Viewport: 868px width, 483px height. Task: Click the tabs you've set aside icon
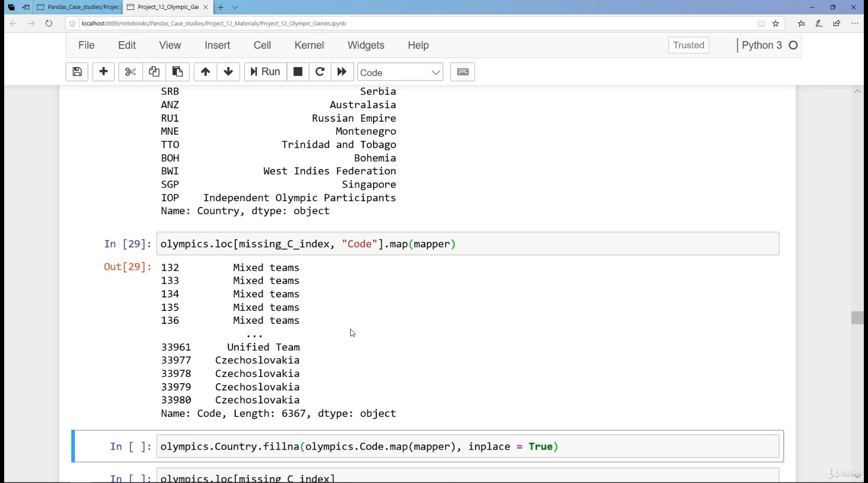[11, 7]
